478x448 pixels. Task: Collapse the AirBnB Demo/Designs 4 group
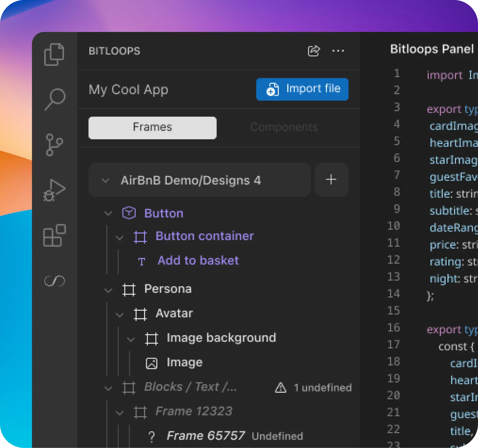tap(105, 180)
